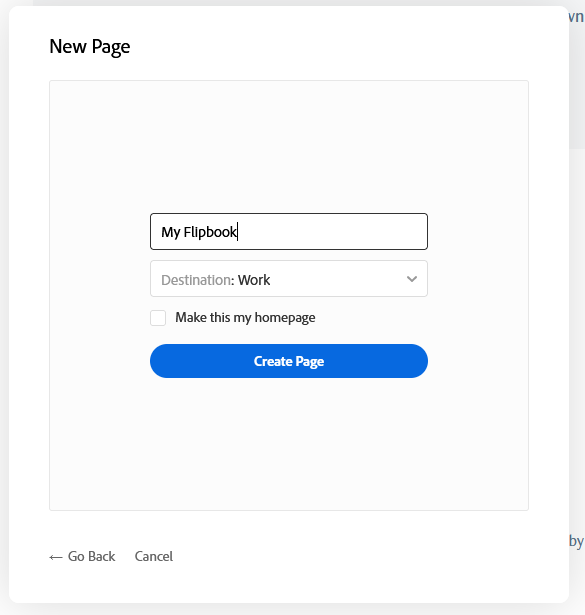Click the 'Create Page' button label text
The image size is (585, 615).
[289, 361]
